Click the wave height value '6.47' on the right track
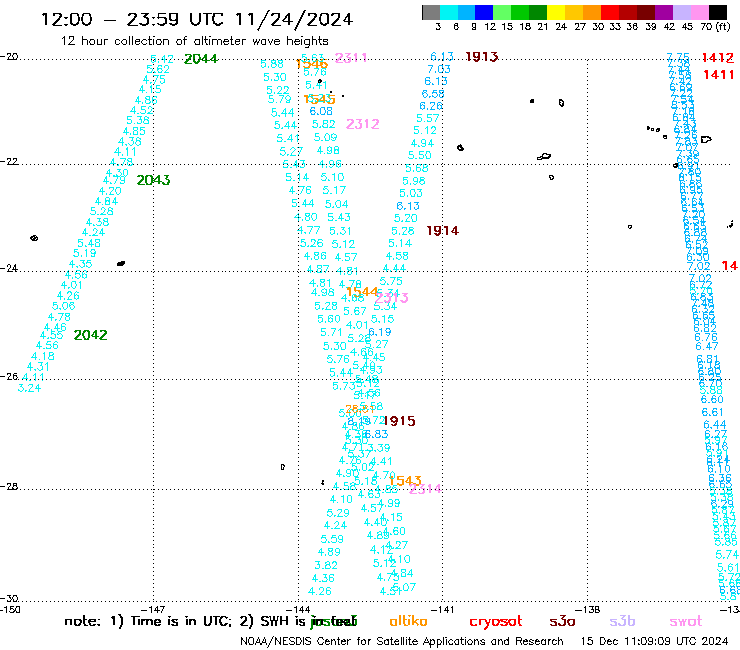The image size is (740, 650). tap(706, 346)
